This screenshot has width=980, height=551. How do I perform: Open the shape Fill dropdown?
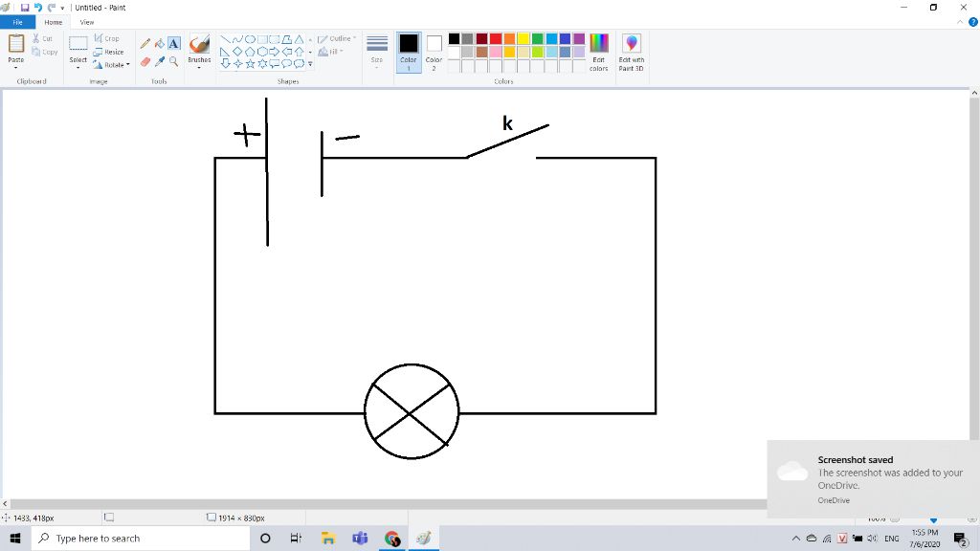330,52
